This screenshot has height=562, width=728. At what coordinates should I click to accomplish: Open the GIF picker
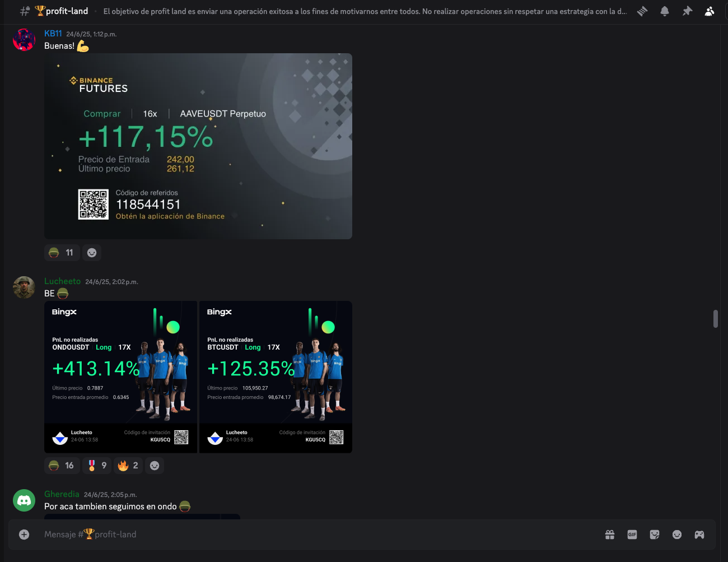pyautogui.click(x=632, y=535)
